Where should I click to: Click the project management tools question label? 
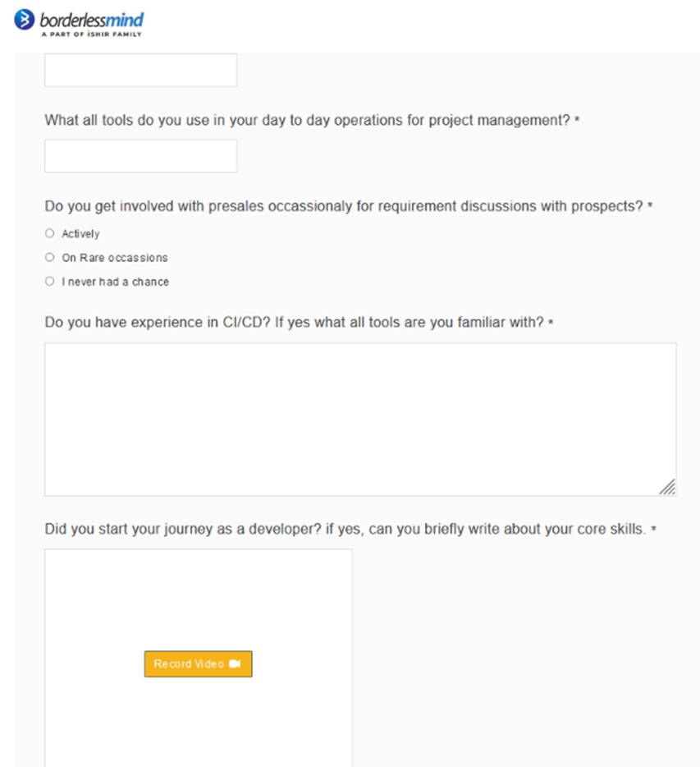pyautogui.click(x=307, y=120)
